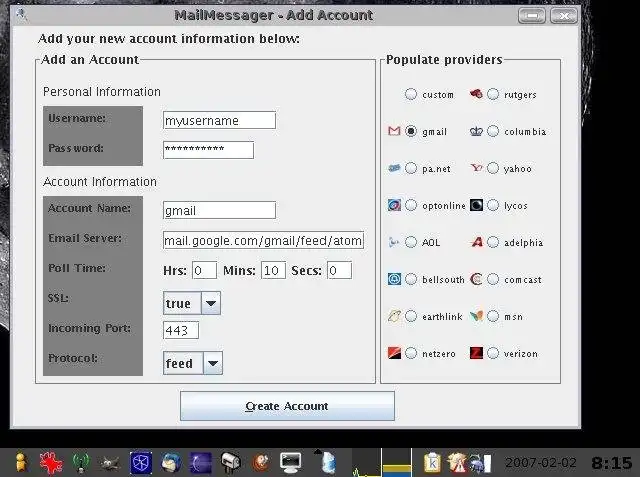Click the earthlink logo icon
Screen dimensions: 640x477
[394, 316]
